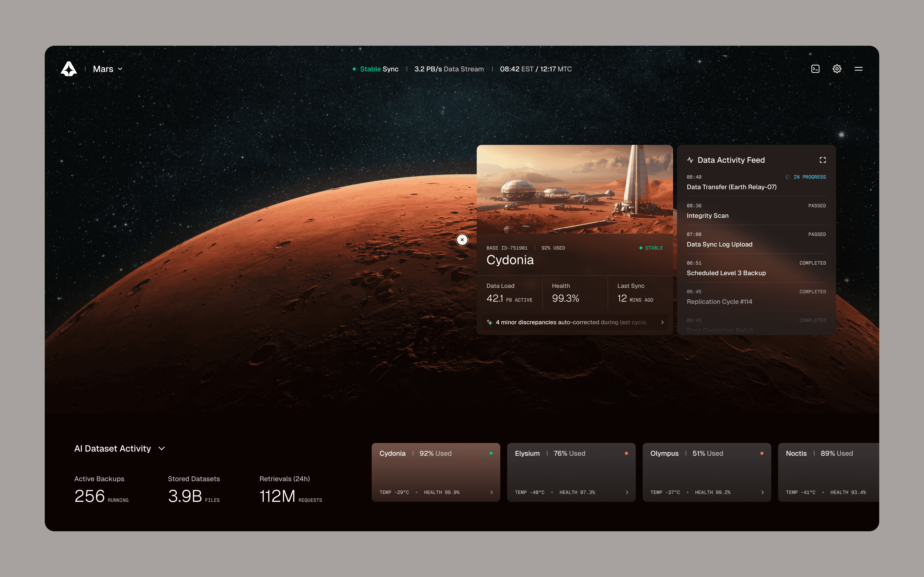Click the app logo icon

pyautogui.click(x=69, y=69)
